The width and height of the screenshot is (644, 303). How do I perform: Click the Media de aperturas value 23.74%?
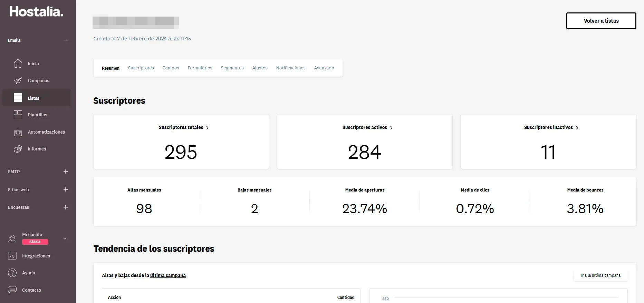click(365, 209)
